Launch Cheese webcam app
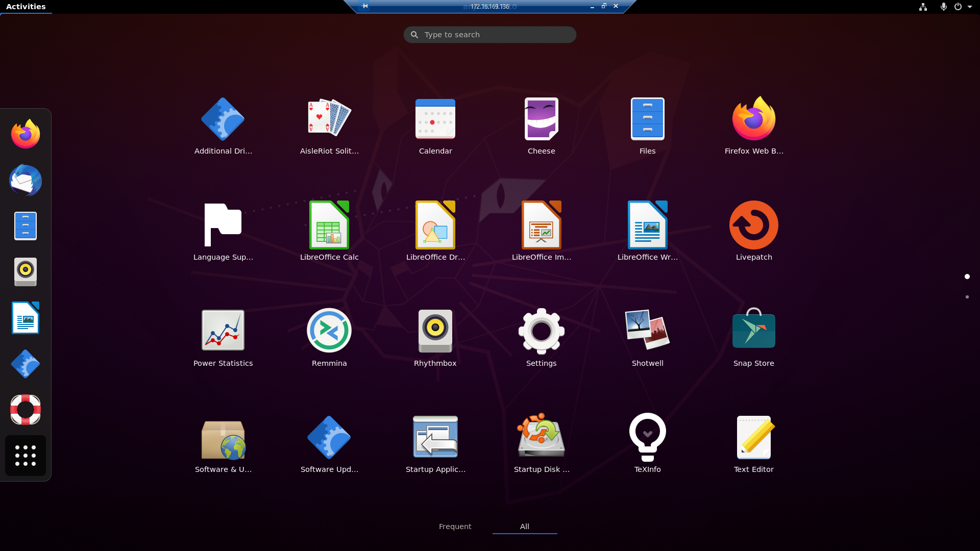This screenshot has height=551, width=980. (542, 126)
